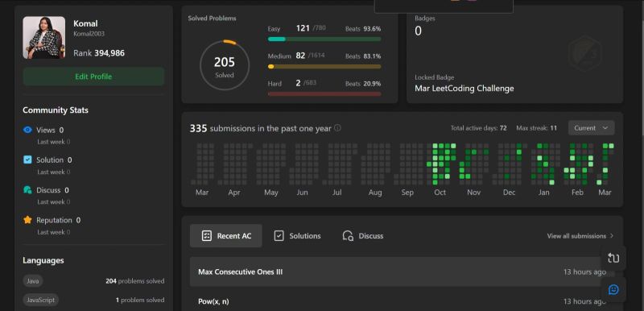Open the Current year dropdown
This screenshot has height=311, width=644.
click(x=592, y=128)
